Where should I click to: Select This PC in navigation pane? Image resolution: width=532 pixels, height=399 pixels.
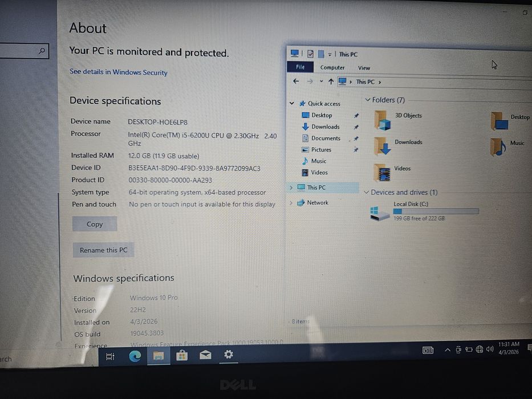click(316, 188)
